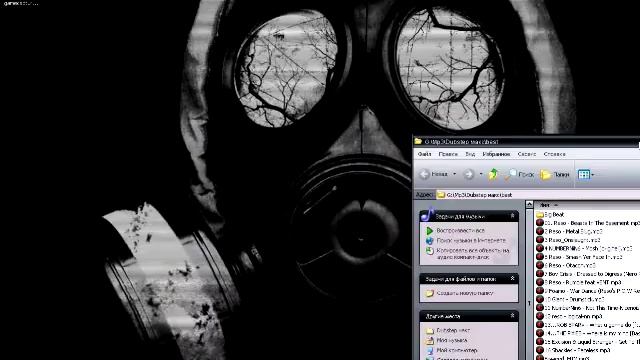Click the Воспроизвести все link
Image resolution: width=640 pixels, height=360 pixels.
click(x=460, y=231)
